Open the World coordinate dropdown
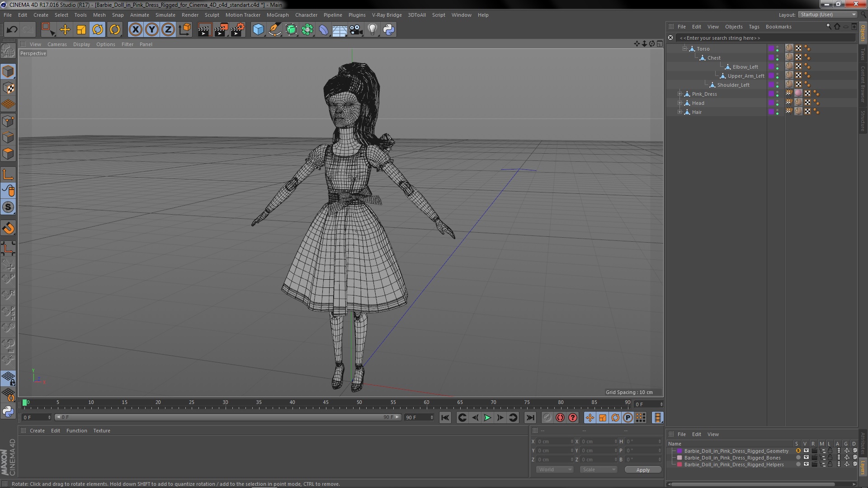This screenshot has height=488, width=868. coord(554,469)
